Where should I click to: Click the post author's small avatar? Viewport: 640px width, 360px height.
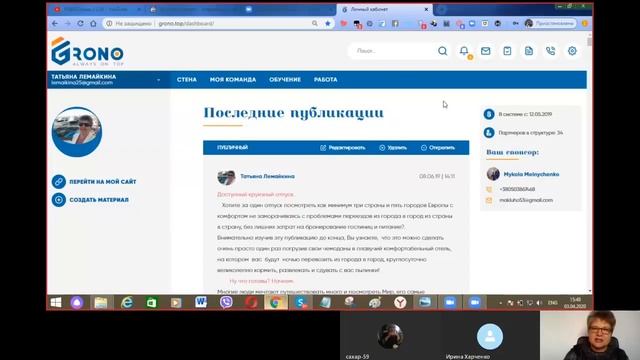tap(226, 177)
